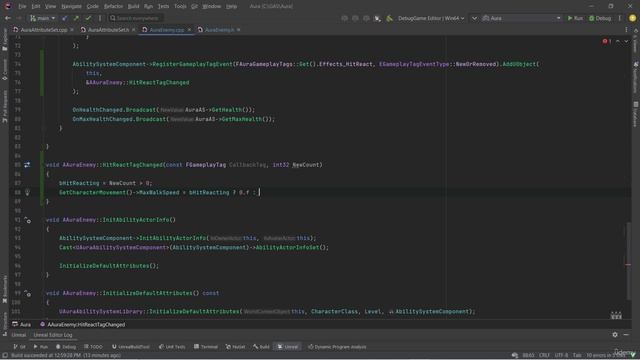The image size is (640, 360).
Task: Click the build hammer icon
Action: [389, 18]
